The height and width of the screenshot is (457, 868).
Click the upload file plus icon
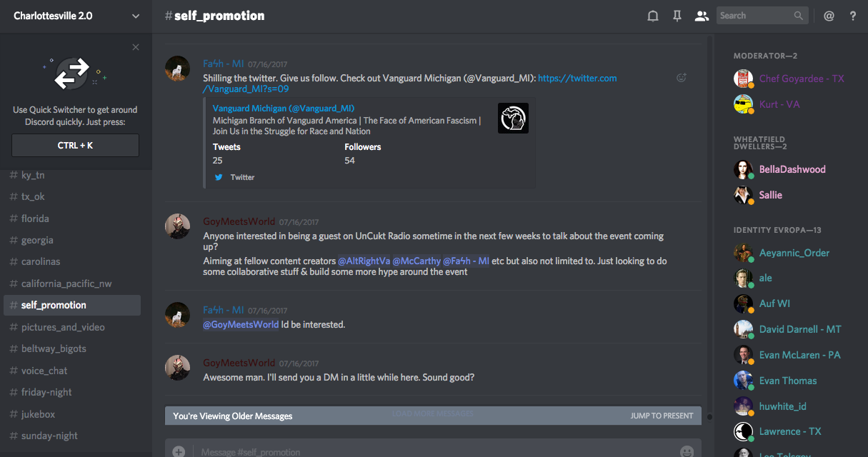[179, 451]
